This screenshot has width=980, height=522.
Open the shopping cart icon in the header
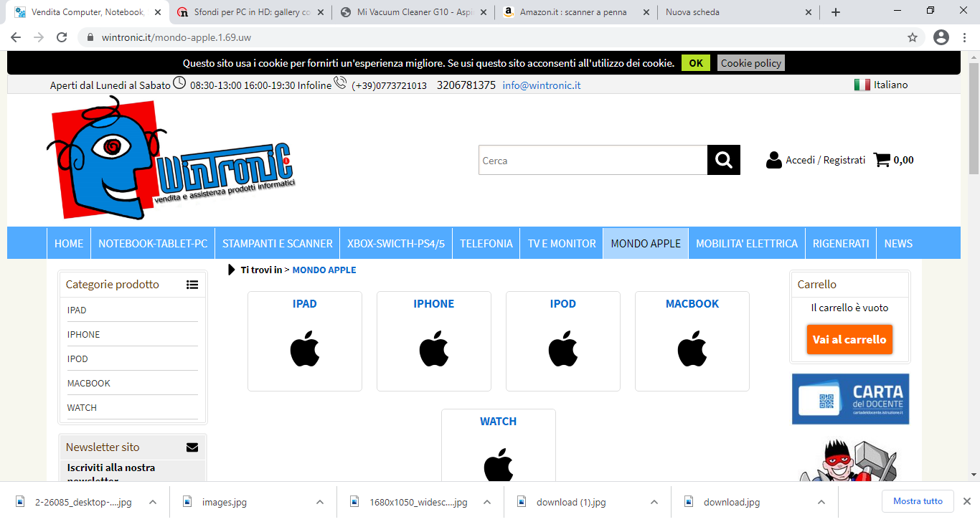[x=882, y=160]
